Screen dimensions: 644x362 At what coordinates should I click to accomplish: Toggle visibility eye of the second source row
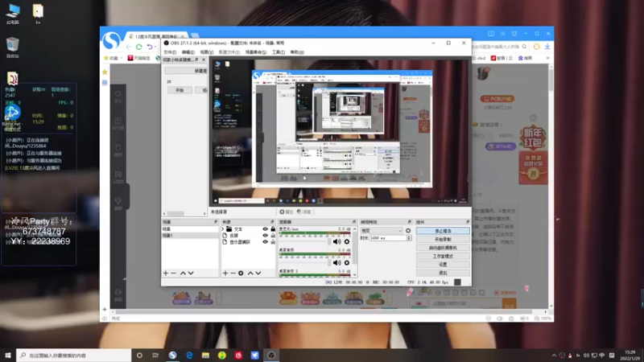pyautogui.click(x=266, y=236)
